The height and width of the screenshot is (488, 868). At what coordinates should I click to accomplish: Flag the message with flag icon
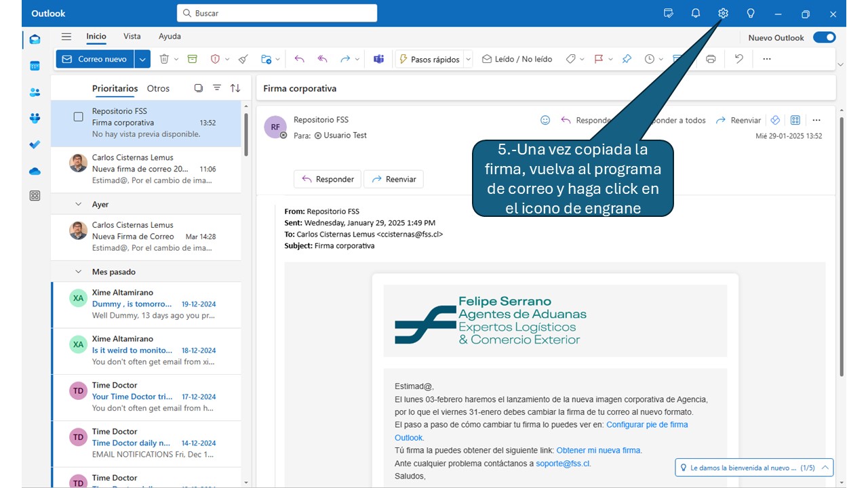point(599,59)
